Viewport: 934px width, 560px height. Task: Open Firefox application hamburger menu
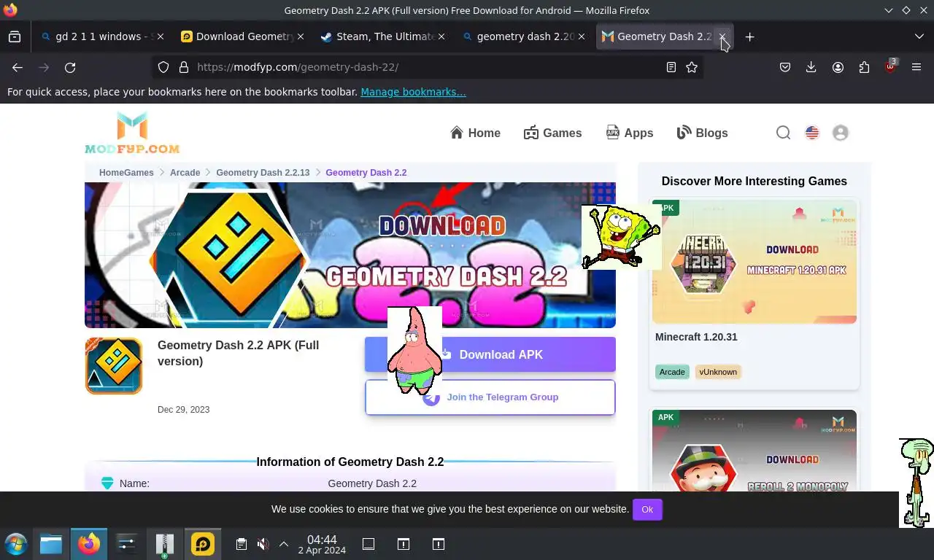pyautogui.click(x=916, y=67)
